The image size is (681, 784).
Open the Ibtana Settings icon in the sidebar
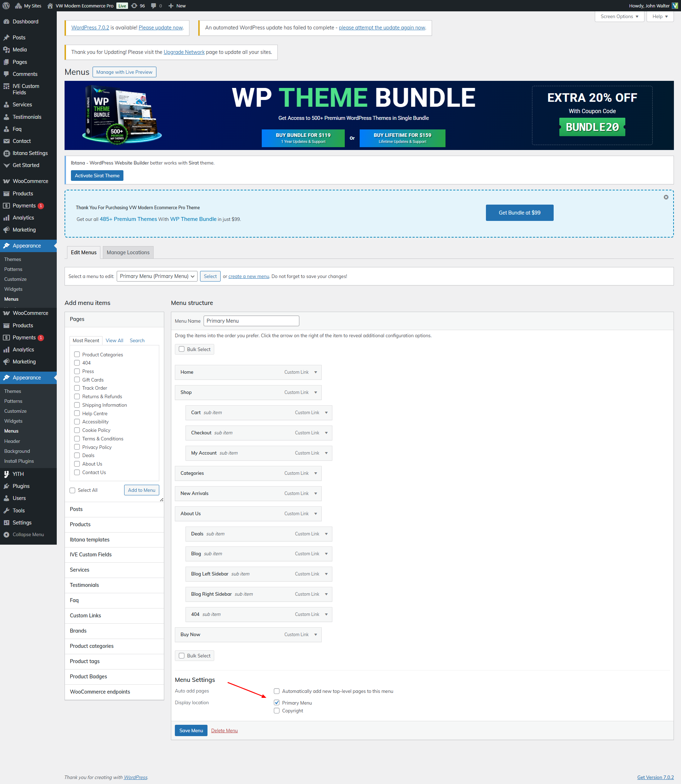[6, 153]
